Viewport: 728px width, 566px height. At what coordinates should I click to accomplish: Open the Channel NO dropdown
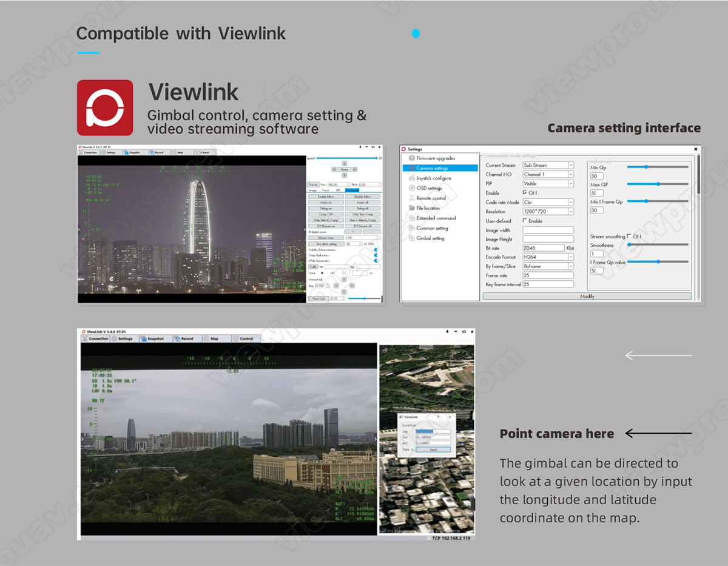point(548,174)
